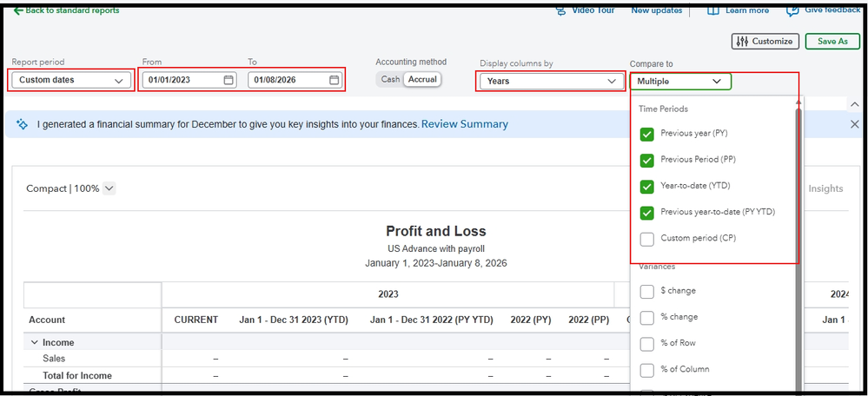This screenshot has height=396, width=868.
Task: Open the To date calendar icon
Action: click(335, 80)
